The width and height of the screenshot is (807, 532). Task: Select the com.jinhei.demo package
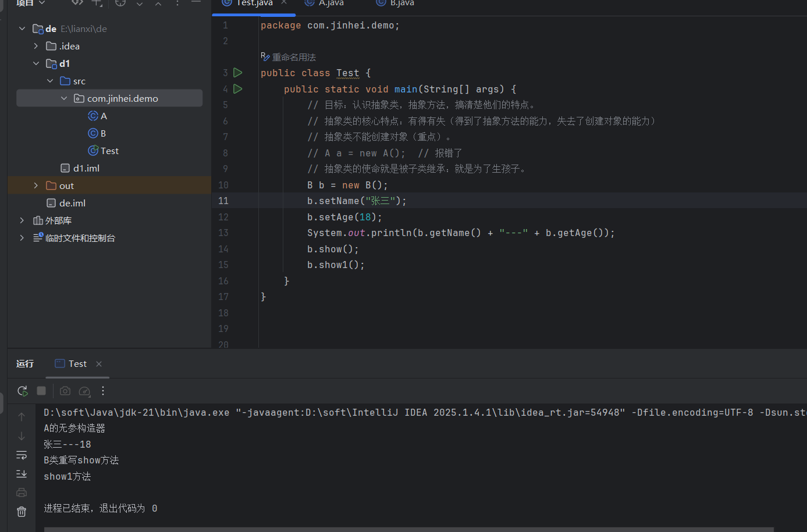coord(109,98)
